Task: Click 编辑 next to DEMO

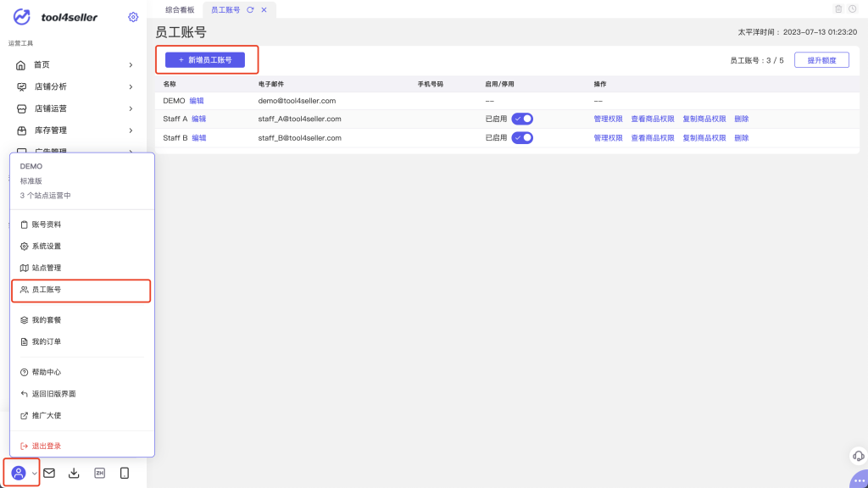Action: (197, 101)
